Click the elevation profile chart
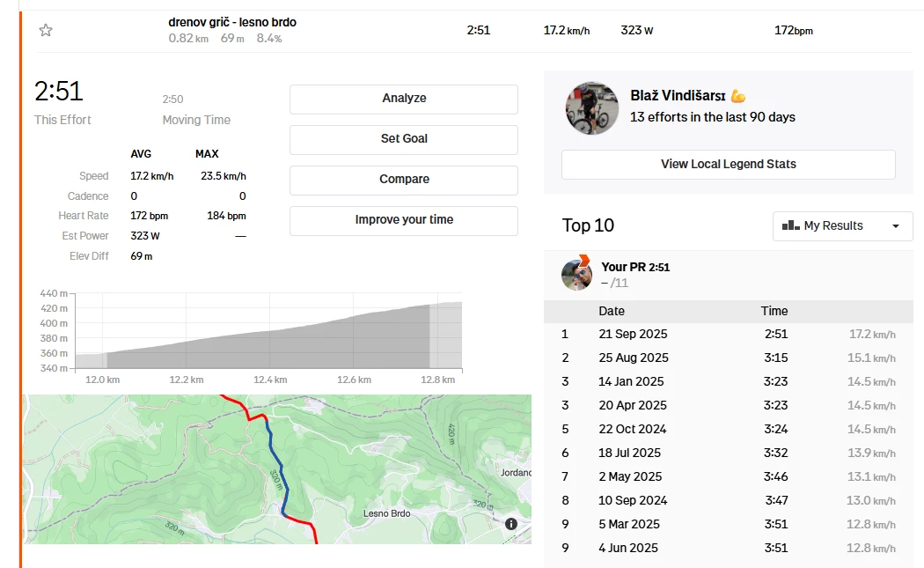Screen dimensions: 924x568 pyautogui.click(x=268, y=335)
